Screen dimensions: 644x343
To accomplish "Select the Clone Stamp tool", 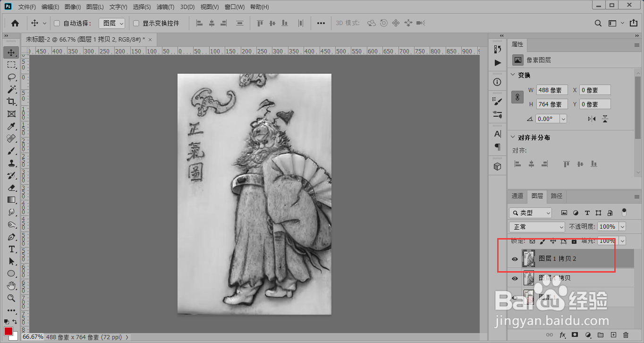I will pos(11,163).
